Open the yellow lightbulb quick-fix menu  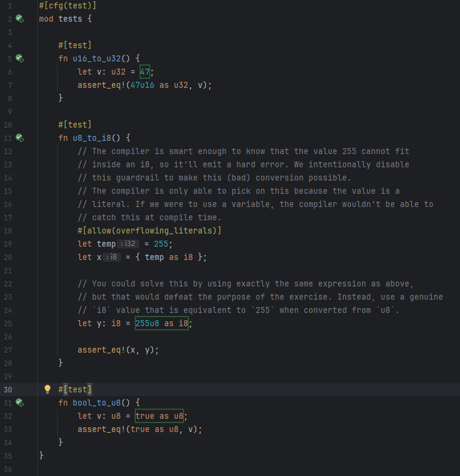(48, 389)
